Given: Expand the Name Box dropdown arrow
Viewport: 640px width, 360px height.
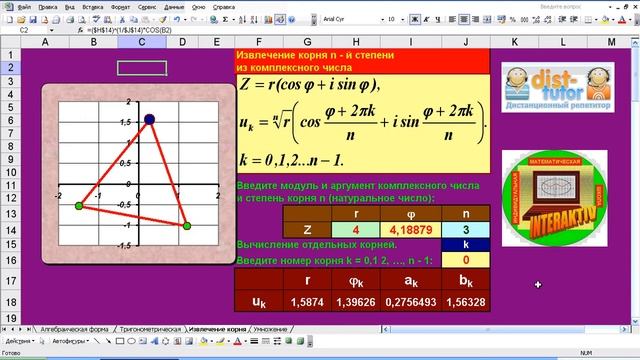Looking at the screenshot, I should [x=51, y=30].
